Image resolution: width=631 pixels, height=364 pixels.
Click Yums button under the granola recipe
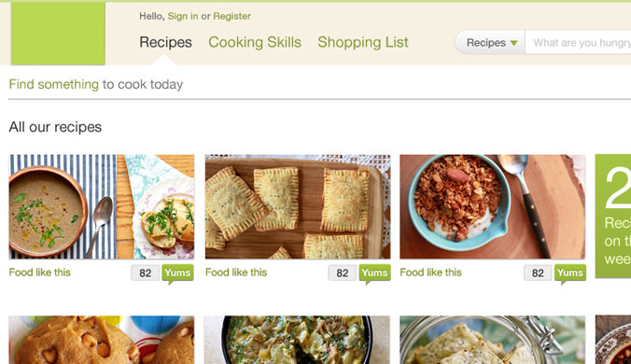[570, 273]
